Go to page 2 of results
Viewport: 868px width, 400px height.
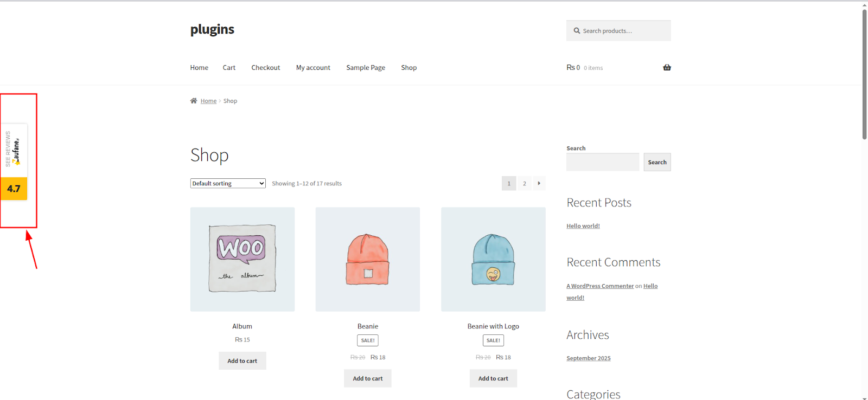tap(524, 183)
